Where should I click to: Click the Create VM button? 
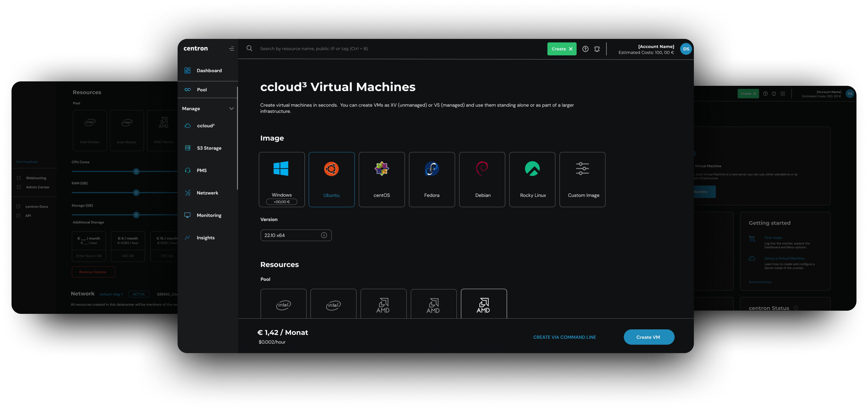point(649,337)
